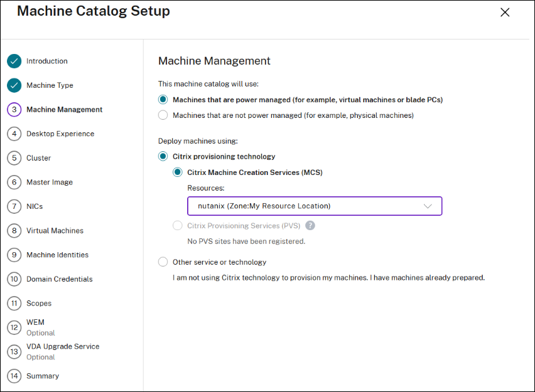Viewport: 535px width, 392px height.
Task: Go to the Master Image step
Action: tap(14, 182)
